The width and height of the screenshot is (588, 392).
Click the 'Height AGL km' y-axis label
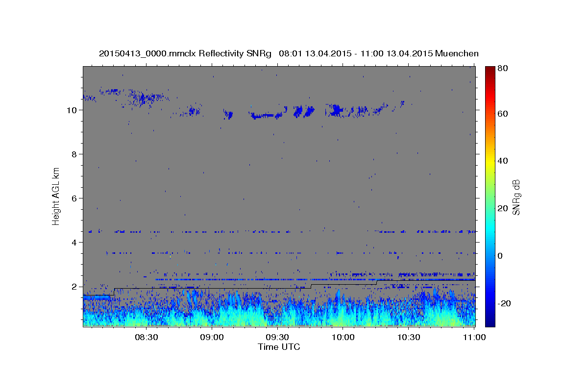(56, 196)
